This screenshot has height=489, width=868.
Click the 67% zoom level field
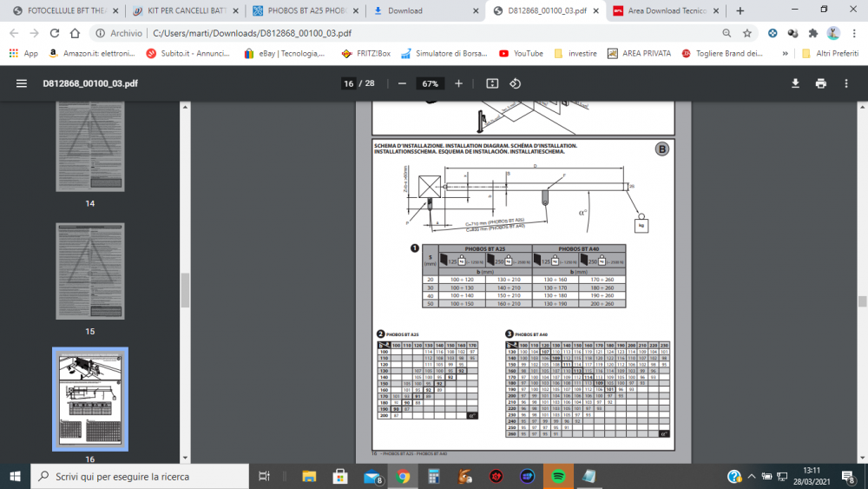tap(431, 83)
